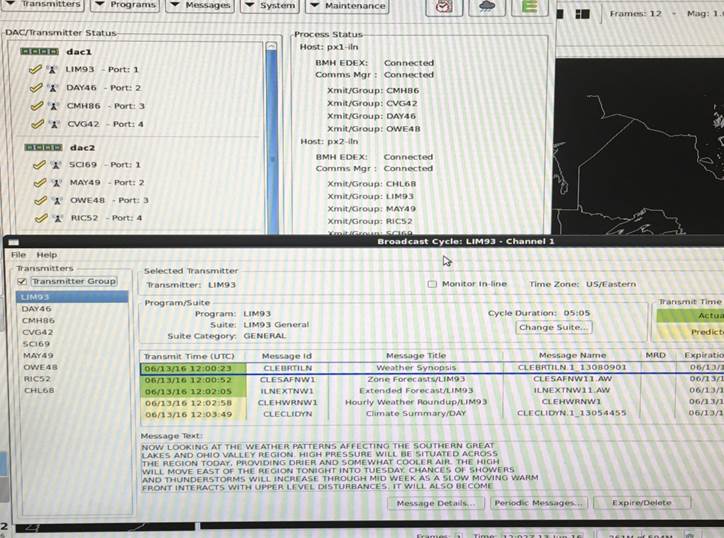This screenshot has width=724, height=538.
Task: Enable the Monitor In-line checkbox
Action: click(432, 284)
